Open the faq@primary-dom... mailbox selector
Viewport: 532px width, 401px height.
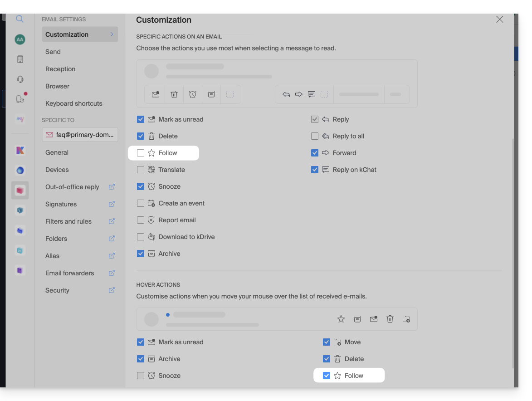point(80,135)
